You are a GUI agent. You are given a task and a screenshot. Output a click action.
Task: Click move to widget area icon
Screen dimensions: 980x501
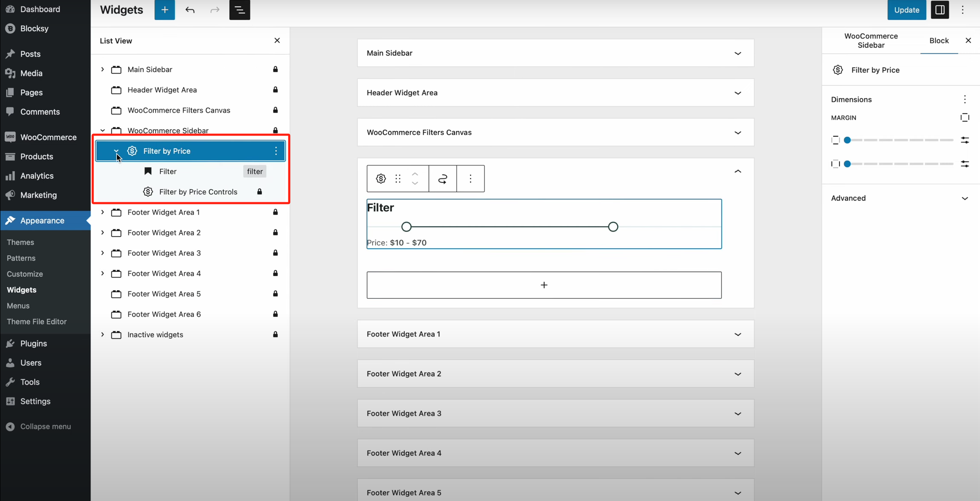point(442,178)
